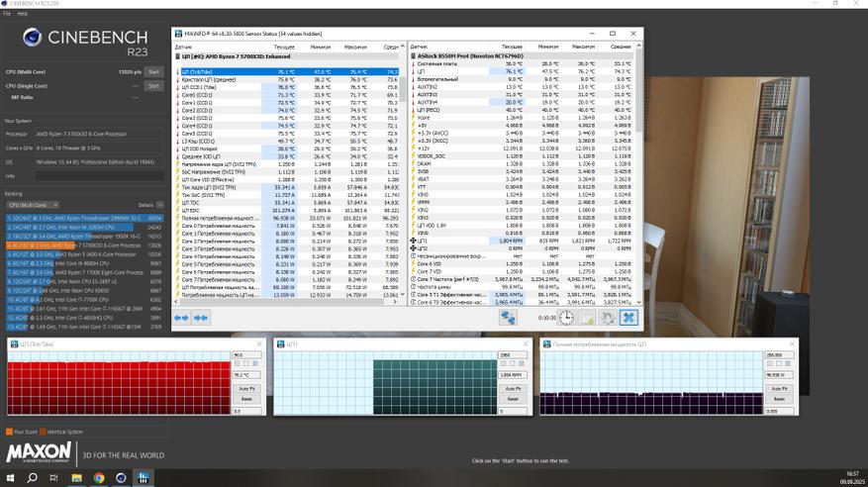This screenshot has width=868, height=487.
Task: Click the max value field of power graph
Action: point(778,354)
